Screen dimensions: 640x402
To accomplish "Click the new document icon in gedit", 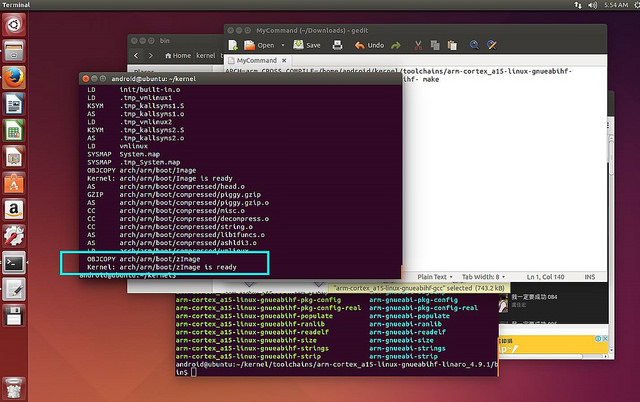I will 234,45.
